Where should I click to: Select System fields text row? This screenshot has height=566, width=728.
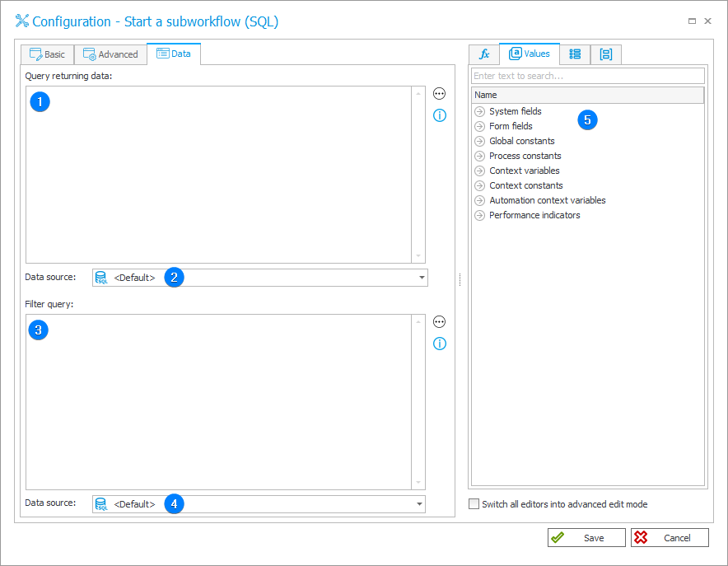(516, 111)
